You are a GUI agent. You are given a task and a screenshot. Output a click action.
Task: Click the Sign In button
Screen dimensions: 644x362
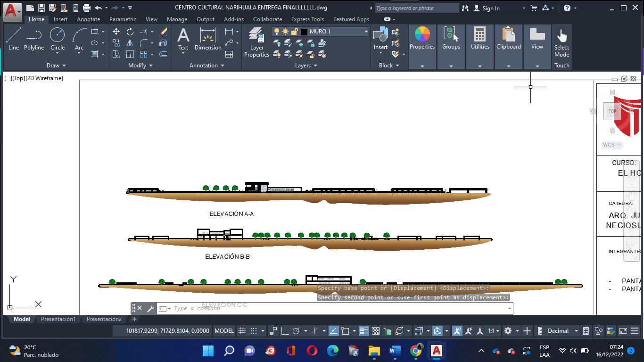pyautogui.click(x=491, y=8)
